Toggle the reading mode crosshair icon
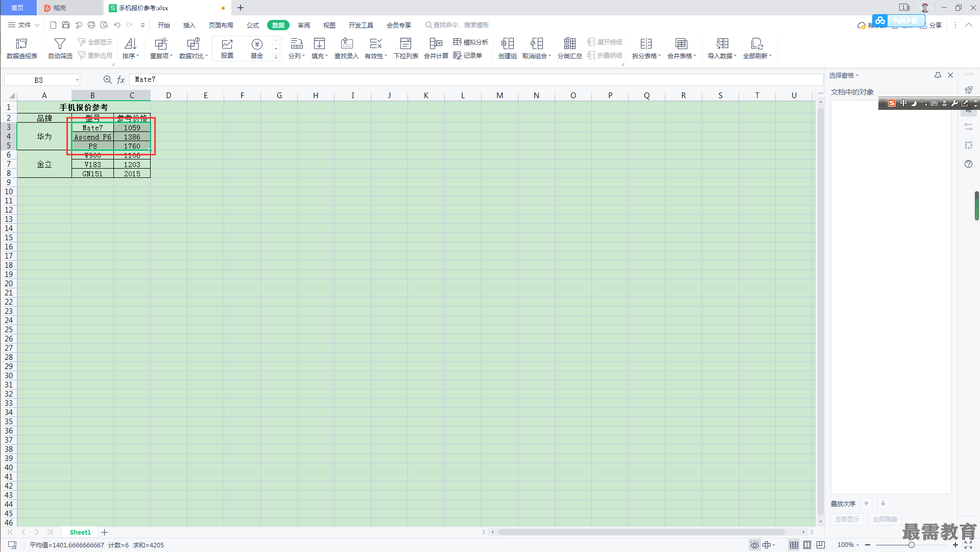Viewport: 980px width, 552px height. pyautogui.click(x=769, y=545)
